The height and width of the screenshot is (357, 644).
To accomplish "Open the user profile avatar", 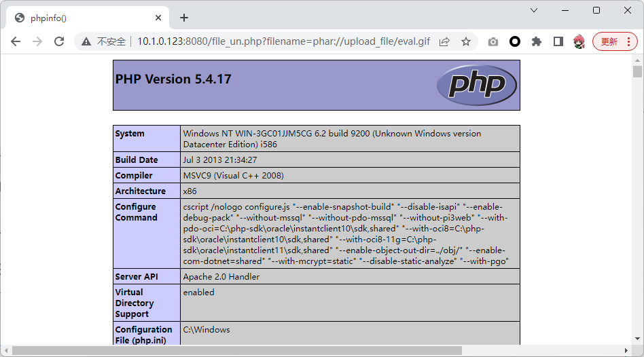I will click(x=579, y=41).
